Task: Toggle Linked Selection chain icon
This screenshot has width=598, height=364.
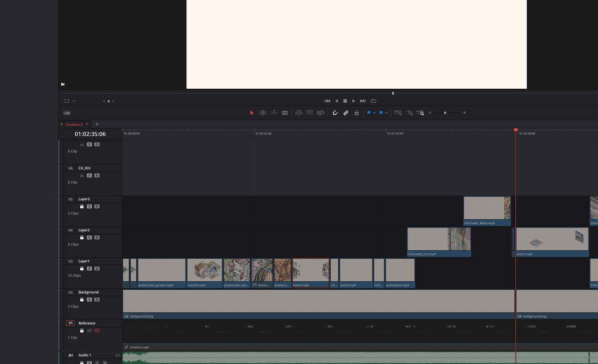Action: tap(346, 113)
